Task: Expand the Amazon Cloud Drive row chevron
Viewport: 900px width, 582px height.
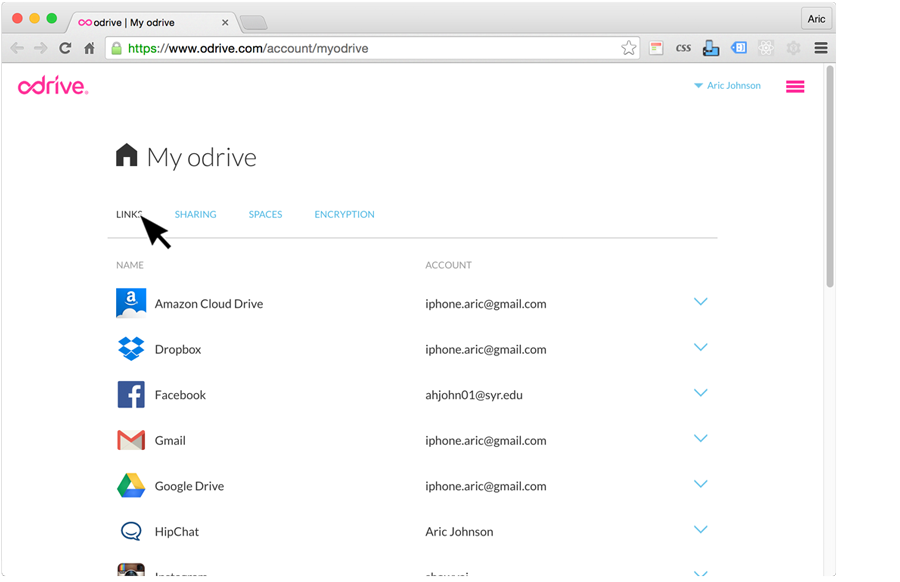Action: coord(700,301)
